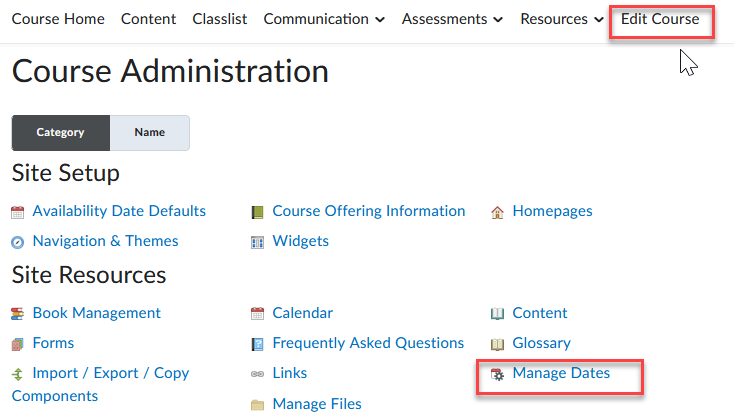734x418 pixels.
Task: Go to Course Home
Action: coord(57,19)
